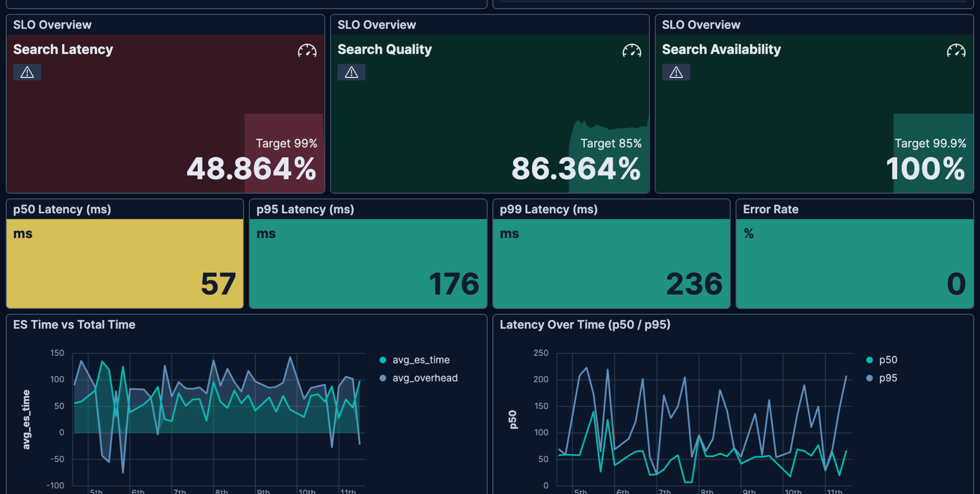Open the Search Quality SLO title
This screenshot has width=980, height=494.
click(385, 50)
